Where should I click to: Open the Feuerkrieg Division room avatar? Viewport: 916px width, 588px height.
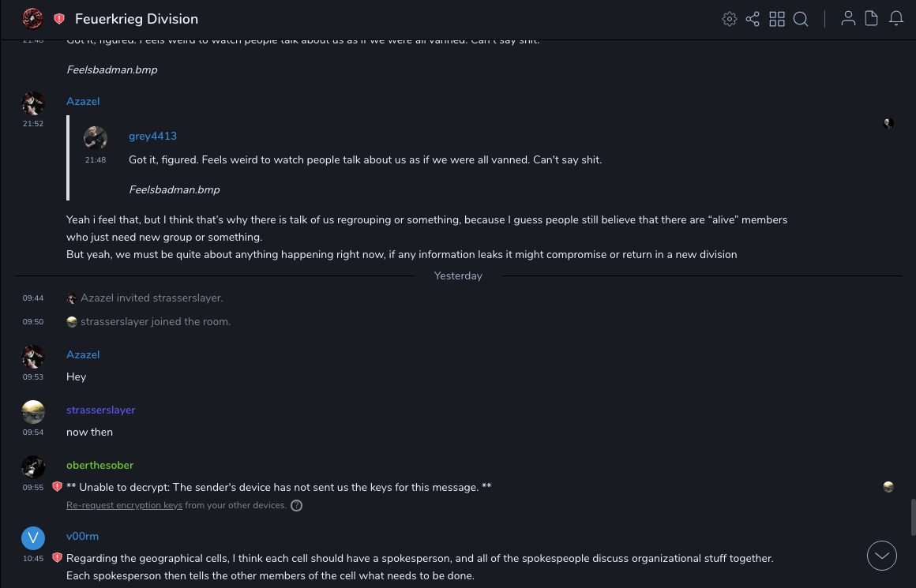[x=32, y=19]
